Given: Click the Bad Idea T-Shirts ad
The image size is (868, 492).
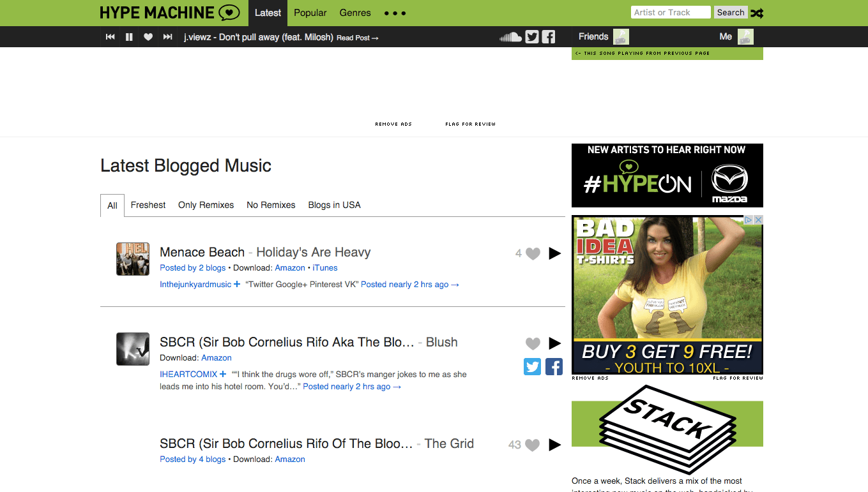Looking at the screenshot, I should [667, 295].
